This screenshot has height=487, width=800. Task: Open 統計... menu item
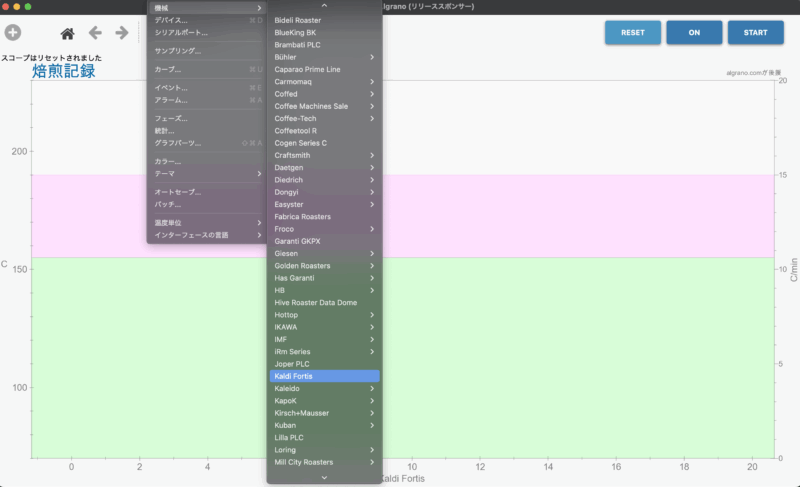(207, 131)
